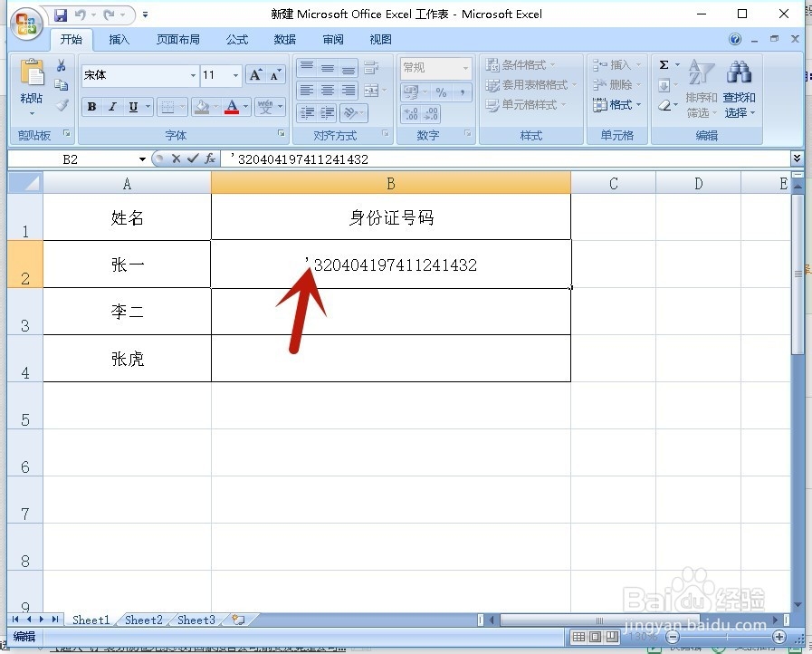The width and height of the screenshot is (812, 654).
Task: Open the 插入 cells button
Action: 616,65
